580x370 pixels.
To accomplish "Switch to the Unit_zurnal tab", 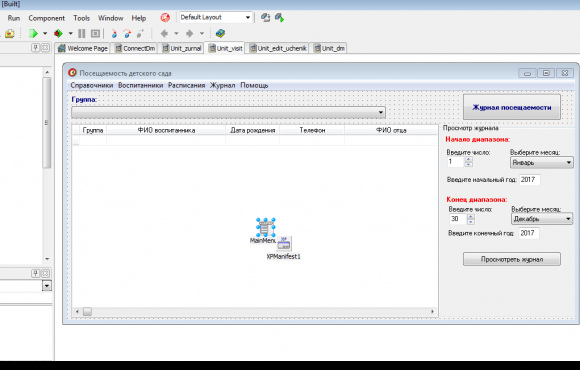I will pos(181,48).
